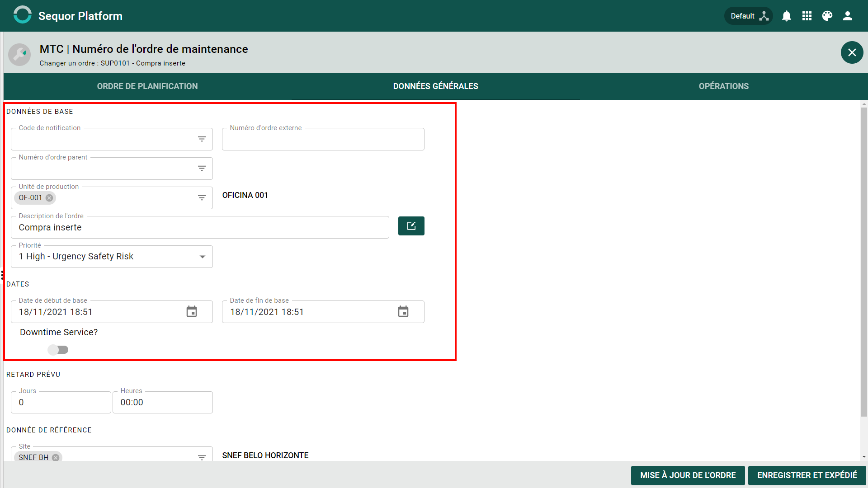This screenshot has height=488, width=868.
Task: Click the Date de fin de base field
Action: pyautogui.click(x=323, y=312)
